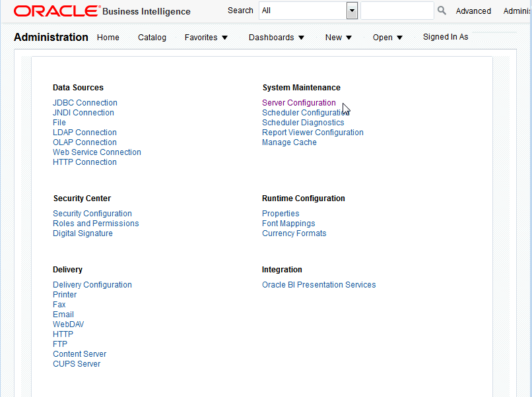Open Delivery Configuration link

pos(92,285)
